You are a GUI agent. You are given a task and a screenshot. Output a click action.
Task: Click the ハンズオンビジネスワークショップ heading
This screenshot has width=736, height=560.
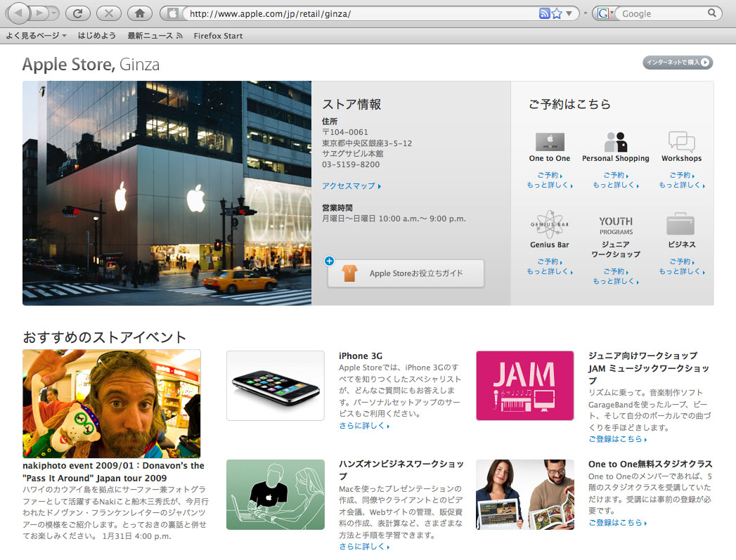click(x=401, y=470)
